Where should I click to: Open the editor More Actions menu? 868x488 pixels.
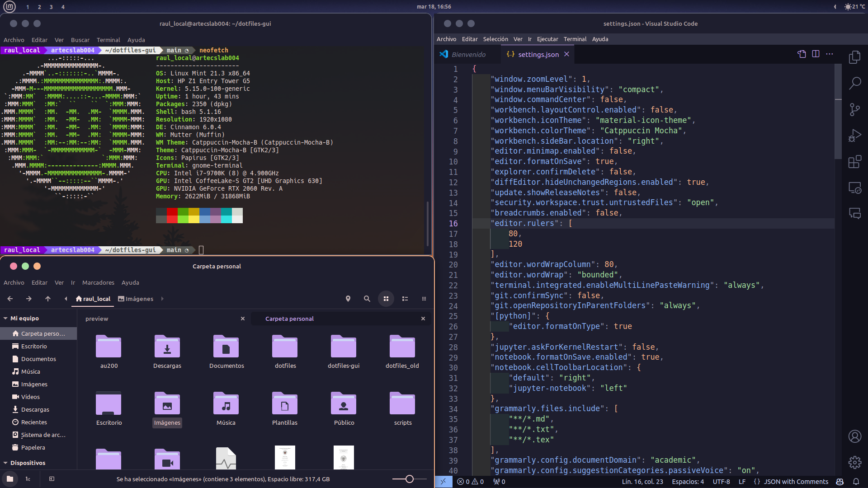pos(829,54)
